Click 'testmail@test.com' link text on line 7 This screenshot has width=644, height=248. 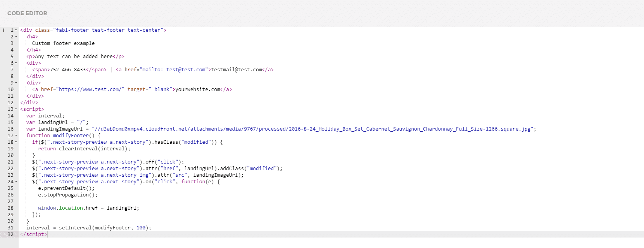[237, 70]
